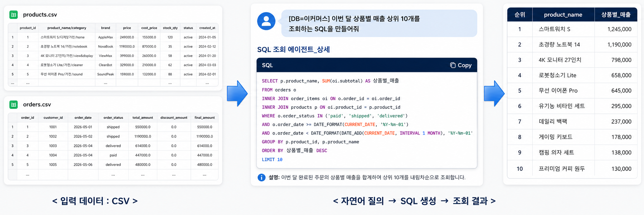
Task: Click the created_at column header
Action: [207, 28]
